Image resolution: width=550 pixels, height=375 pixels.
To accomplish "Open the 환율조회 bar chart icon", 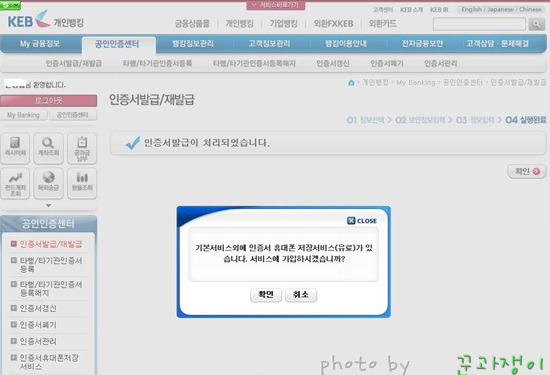I will [82, 183].
